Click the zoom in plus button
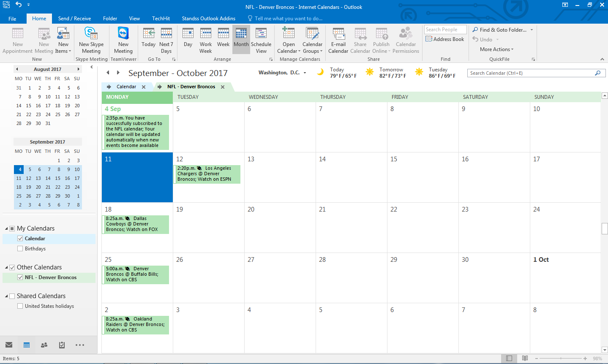Image resolution: width=608 pixels, height=364 pixels. tap(585, 359)
